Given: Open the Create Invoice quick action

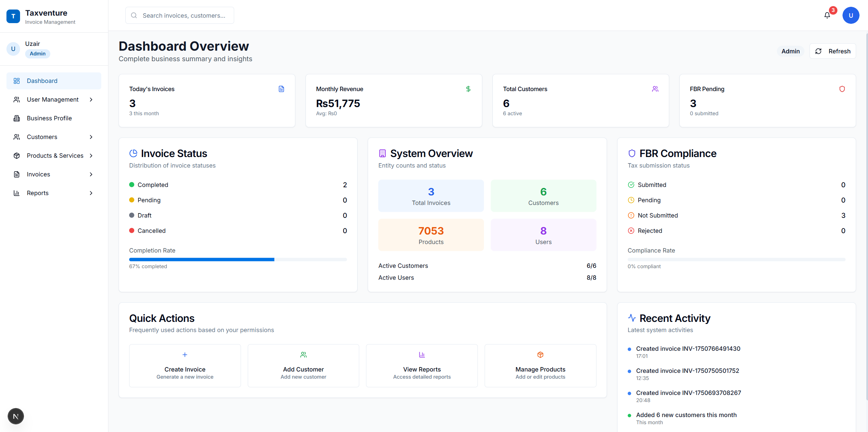Looking at the screenshot, I should click(x=185, y=365).
